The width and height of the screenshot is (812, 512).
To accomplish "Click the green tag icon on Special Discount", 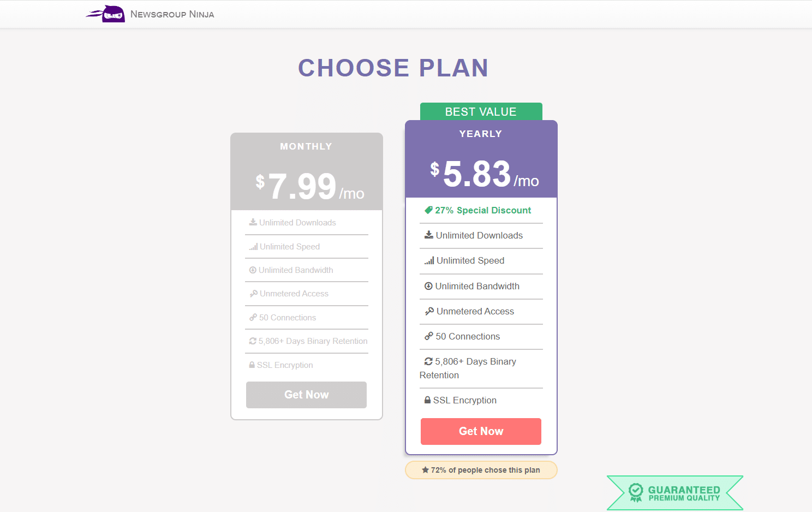I will point(428,210).
